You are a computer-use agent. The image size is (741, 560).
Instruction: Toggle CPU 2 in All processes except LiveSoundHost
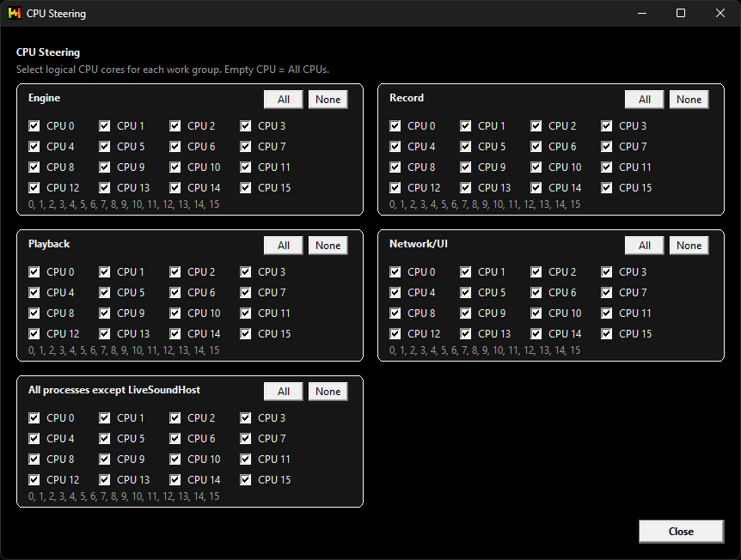click(175, 418)
